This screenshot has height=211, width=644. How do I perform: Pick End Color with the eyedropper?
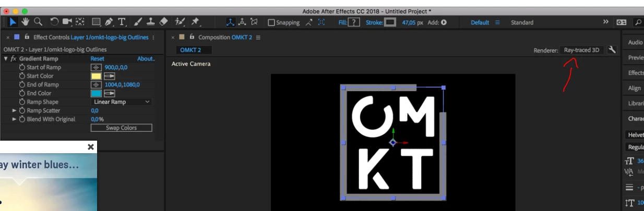[109, 93]
